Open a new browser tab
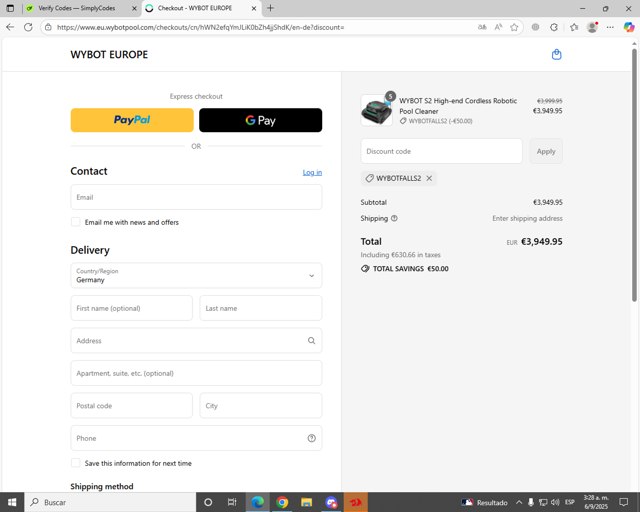 [270, 8]
